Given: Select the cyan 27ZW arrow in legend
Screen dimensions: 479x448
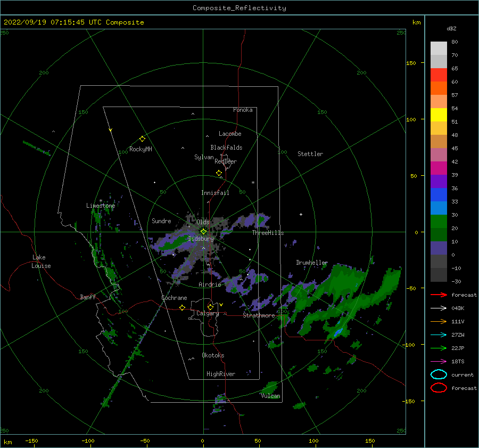Looking at the screenshot, I should pyautogui.click(x=439, y=335).
